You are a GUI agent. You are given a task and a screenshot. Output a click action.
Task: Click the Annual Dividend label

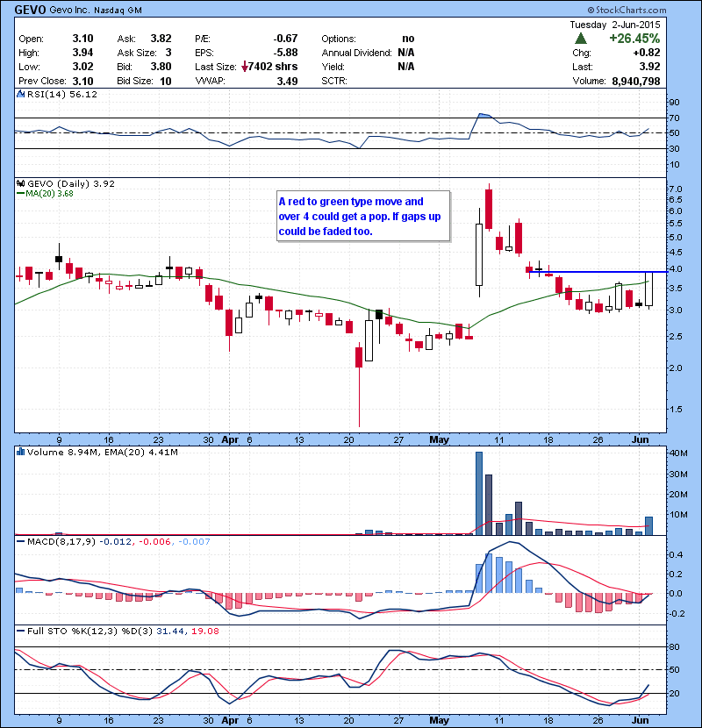click(x=357, y=53)
